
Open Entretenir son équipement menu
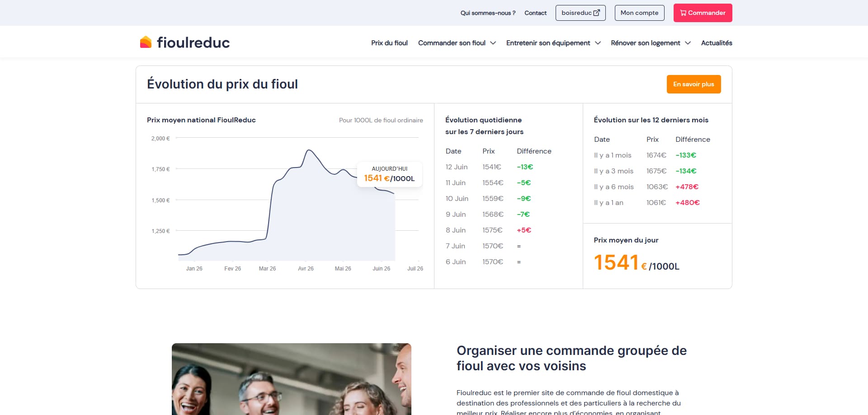point(553,43)
